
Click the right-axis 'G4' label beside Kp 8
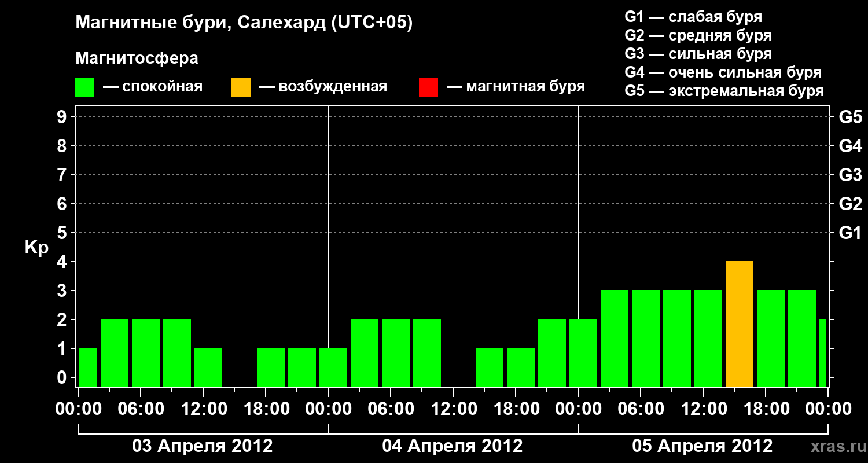[851, 146]
